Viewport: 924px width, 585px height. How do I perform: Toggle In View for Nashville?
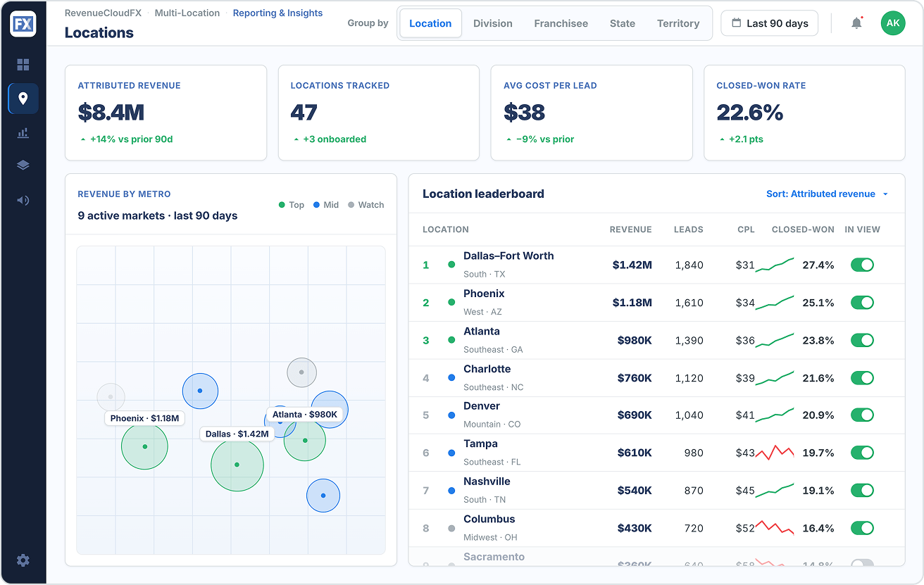click(862, 491)
